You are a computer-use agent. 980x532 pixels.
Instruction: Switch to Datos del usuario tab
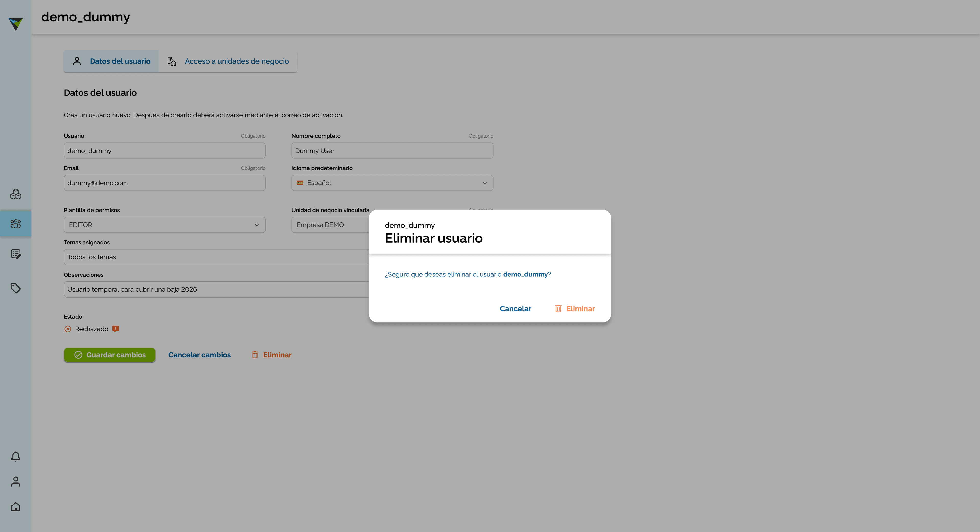[x=111, y=61]
